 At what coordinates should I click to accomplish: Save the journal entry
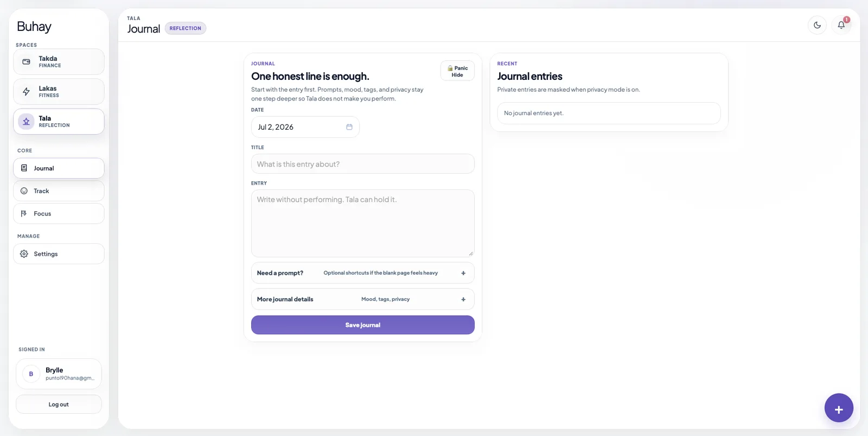click(x=362, y=325)
